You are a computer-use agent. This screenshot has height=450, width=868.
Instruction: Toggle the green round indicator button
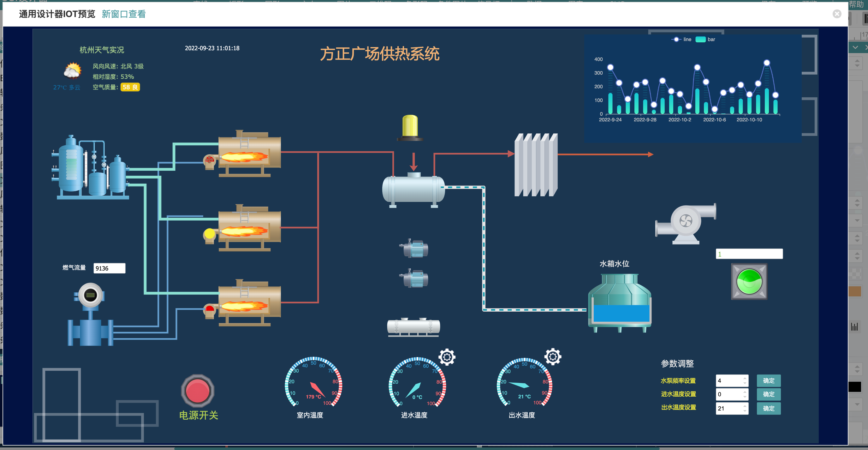click(749, 281)
